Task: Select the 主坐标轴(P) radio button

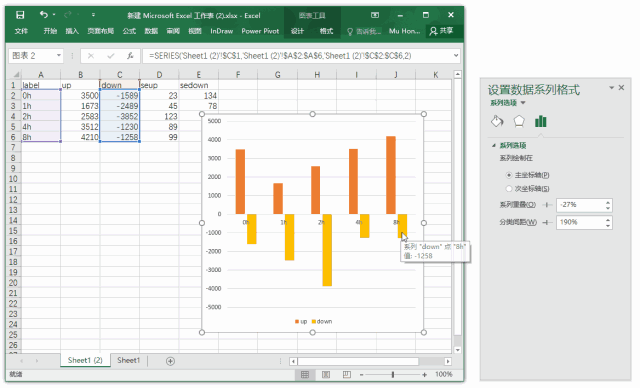Action: (509, 175)
